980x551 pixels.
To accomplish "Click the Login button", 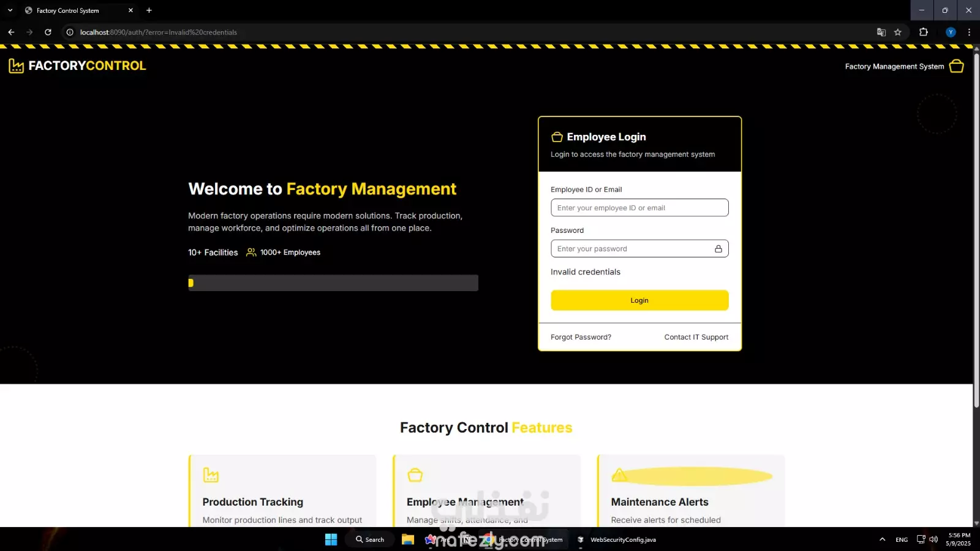I will point(639,300).
